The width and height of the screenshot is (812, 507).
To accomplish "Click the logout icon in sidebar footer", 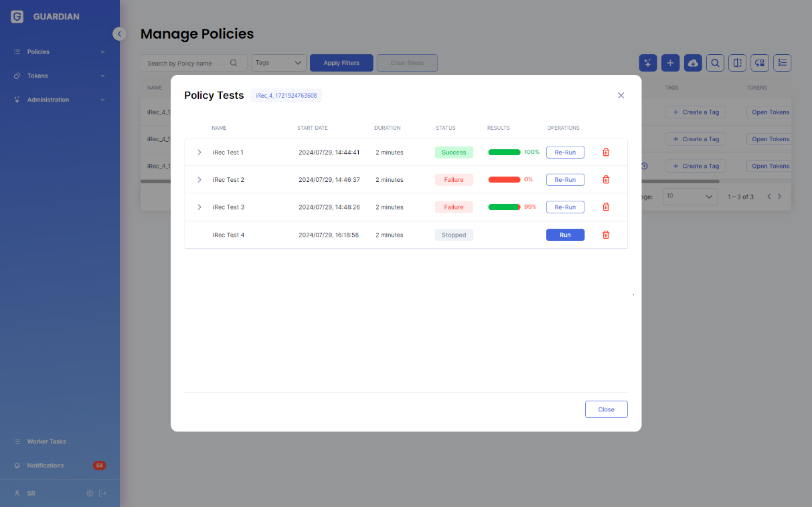I will [102, 494].
